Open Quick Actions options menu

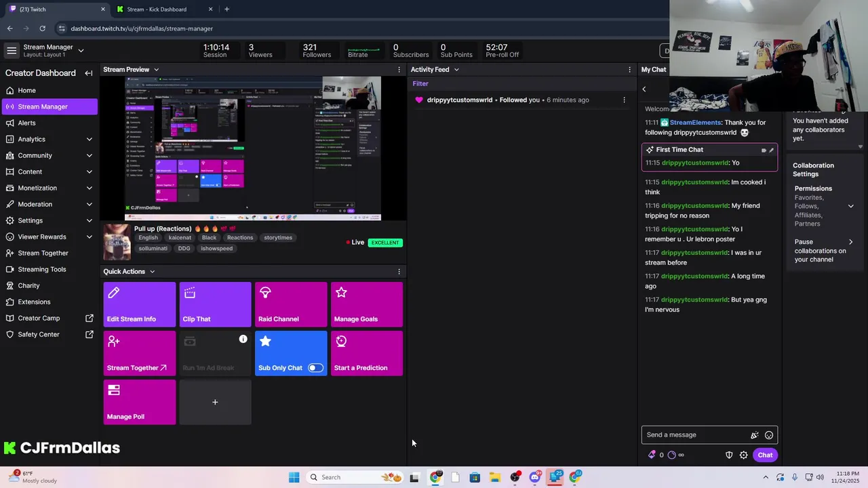(x=399, y=272)
